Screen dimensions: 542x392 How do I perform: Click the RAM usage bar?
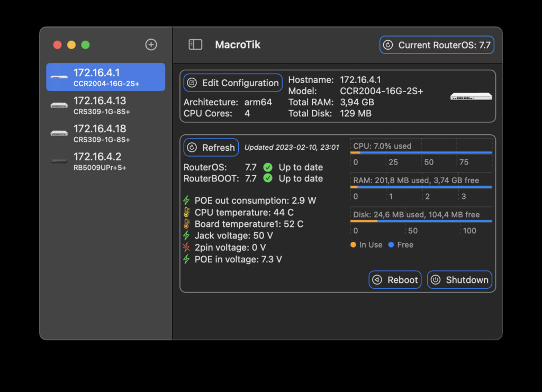(421, 187)
